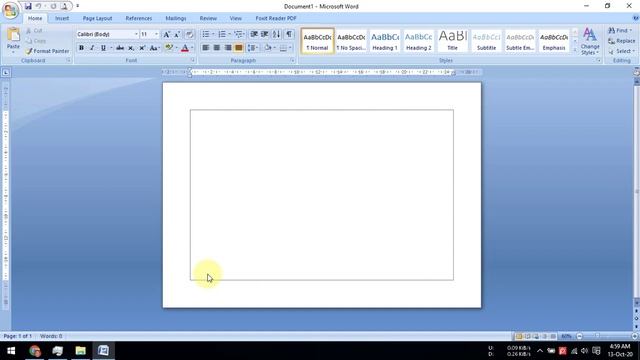Screen dimensions: 640x360
Task: Justify the text
Action: pos(239,48)
